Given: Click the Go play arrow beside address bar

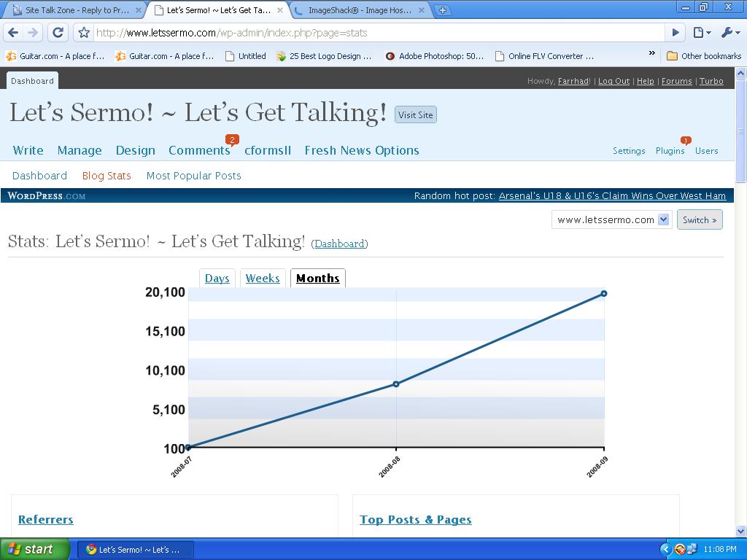Looking at the screenshot, I should [x=676, y=32].
